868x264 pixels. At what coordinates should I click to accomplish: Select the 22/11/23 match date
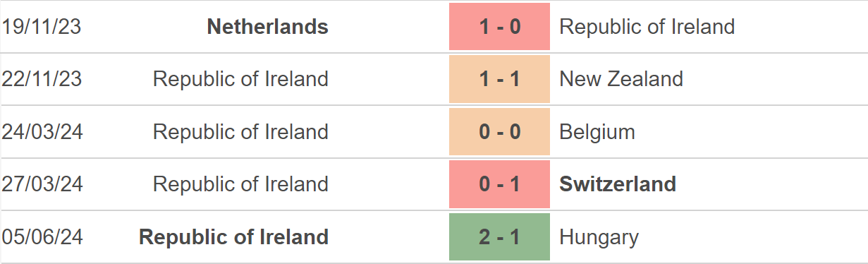coord(42,78)
